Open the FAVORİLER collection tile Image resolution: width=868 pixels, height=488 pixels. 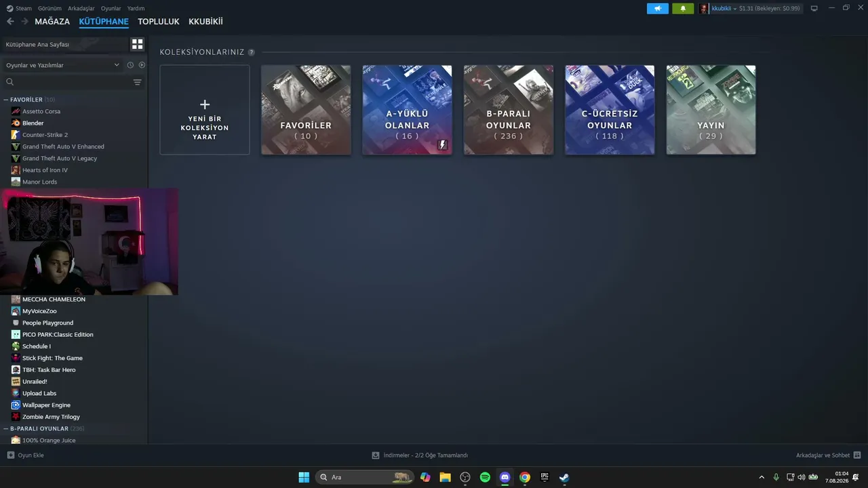pos(306,110)
